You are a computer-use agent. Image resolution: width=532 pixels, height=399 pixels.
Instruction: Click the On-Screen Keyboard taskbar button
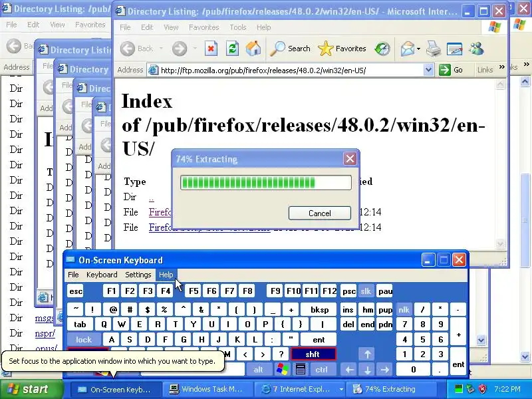[x=115, y=389]
